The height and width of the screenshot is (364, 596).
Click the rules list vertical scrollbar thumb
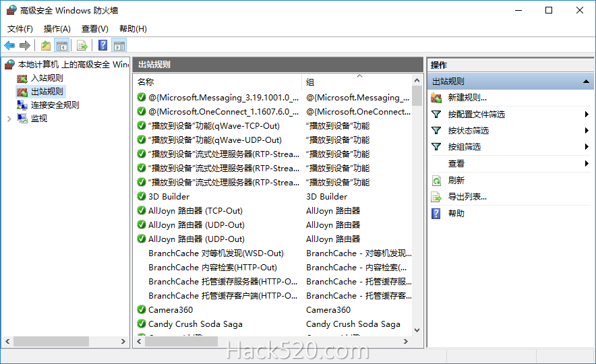point(417,96)
